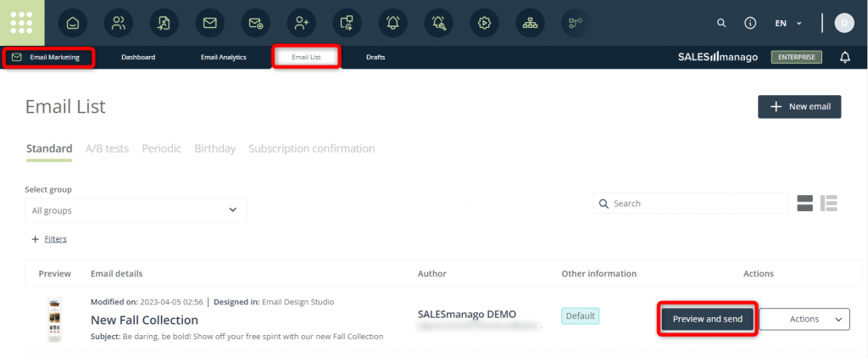Click the New Fall Collection title
868x363 pixels.
(144, 321)
